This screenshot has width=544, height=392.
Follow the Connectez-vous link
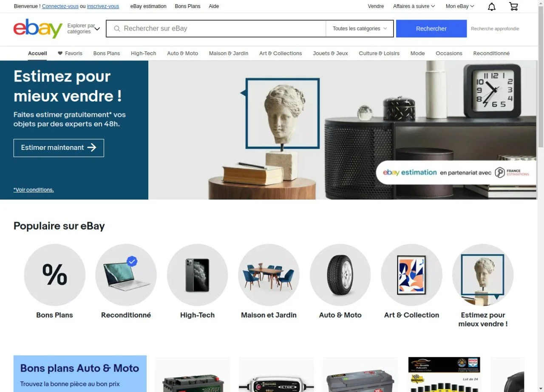(60, 6)
